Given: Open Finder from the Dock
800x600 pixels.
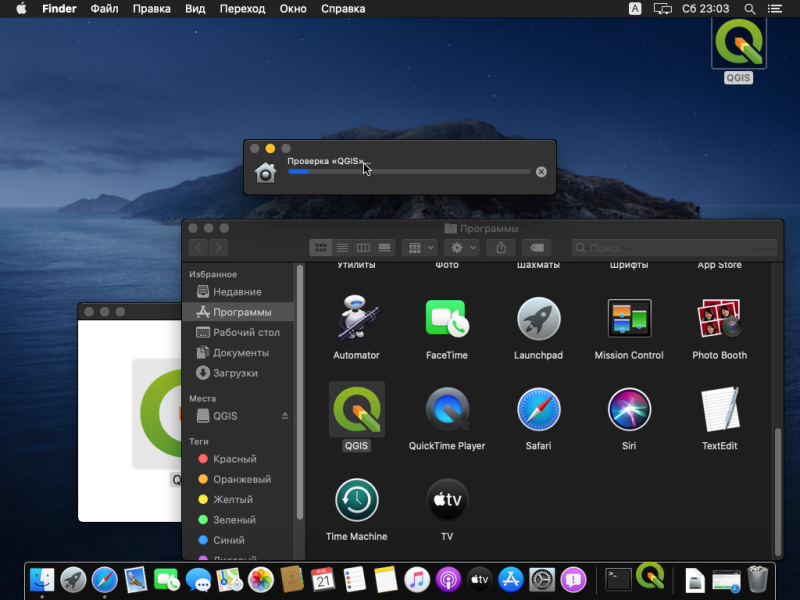Looking at the screenshot, I should click(42, 580).
